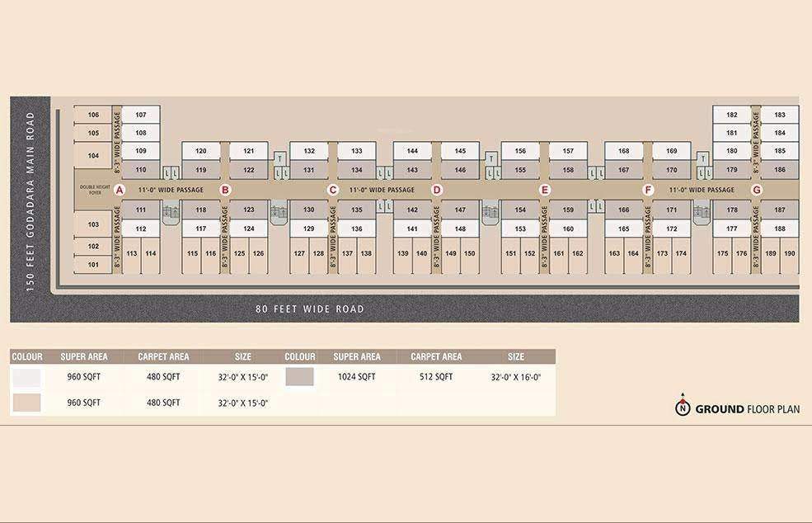Select the 1024 SQFT colour swatch
The width and height of the screenshot is (812, 523).
point(301,376)
